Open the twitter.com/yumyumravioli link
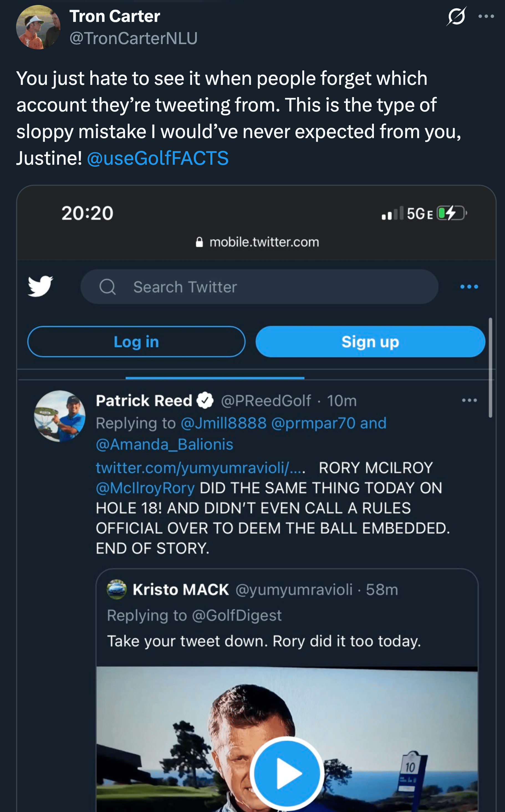This screenshot has width=505, height=812. coord(200,468)
